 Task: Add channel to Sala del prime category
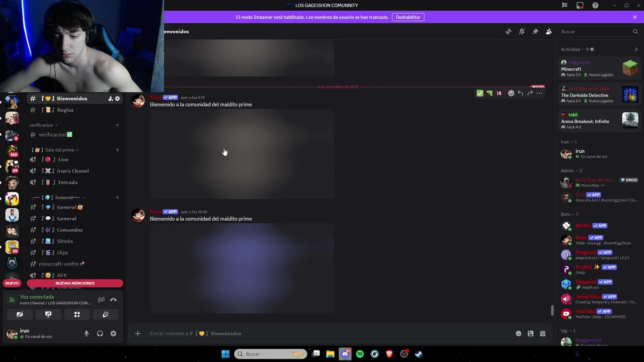click(x=117, y=150)
